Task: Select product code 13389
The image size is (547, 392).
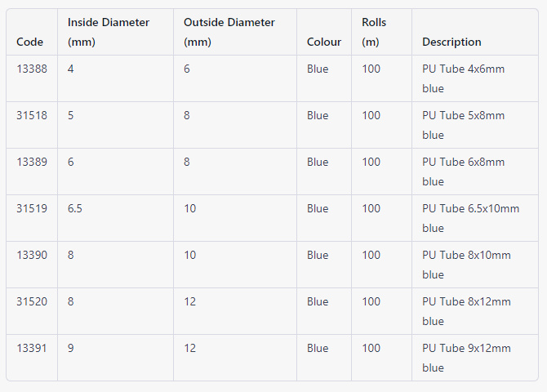Action: 32,162
